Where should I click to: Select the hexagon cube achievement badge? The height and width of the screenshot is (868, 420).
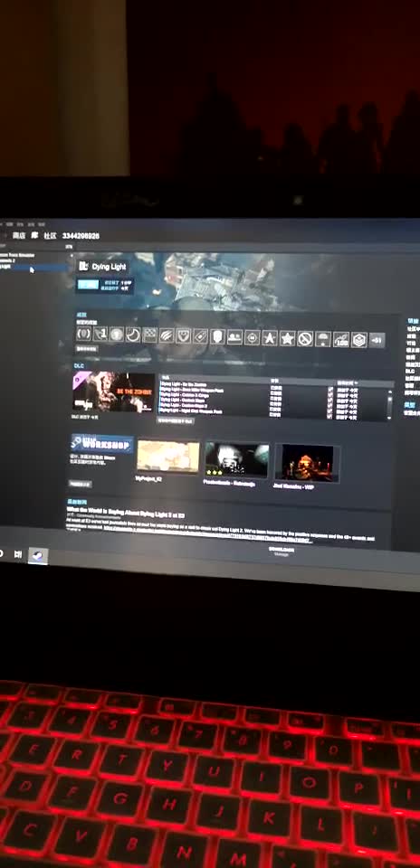pyautogui.click(x=358, y=340)
